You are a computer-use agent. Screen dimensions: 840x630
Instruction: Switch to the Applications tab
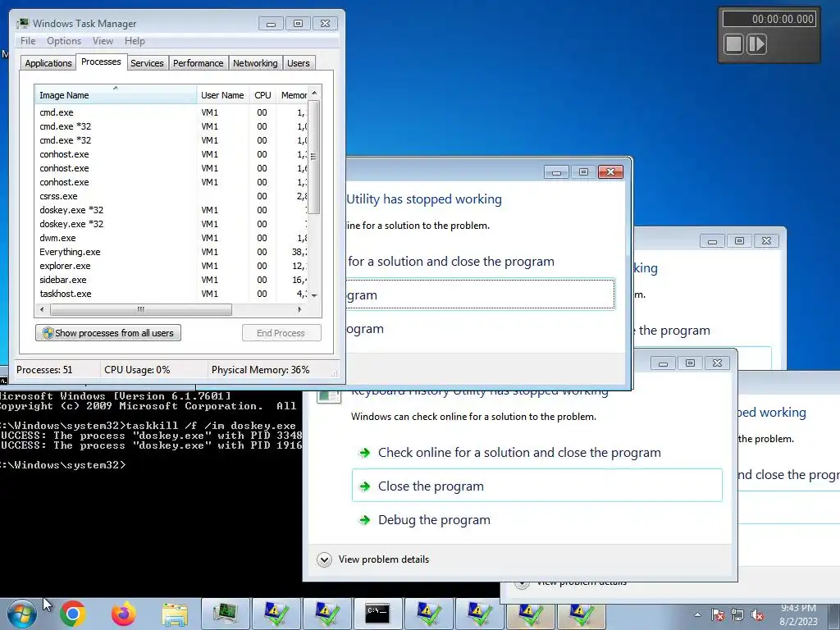point(48,62)
